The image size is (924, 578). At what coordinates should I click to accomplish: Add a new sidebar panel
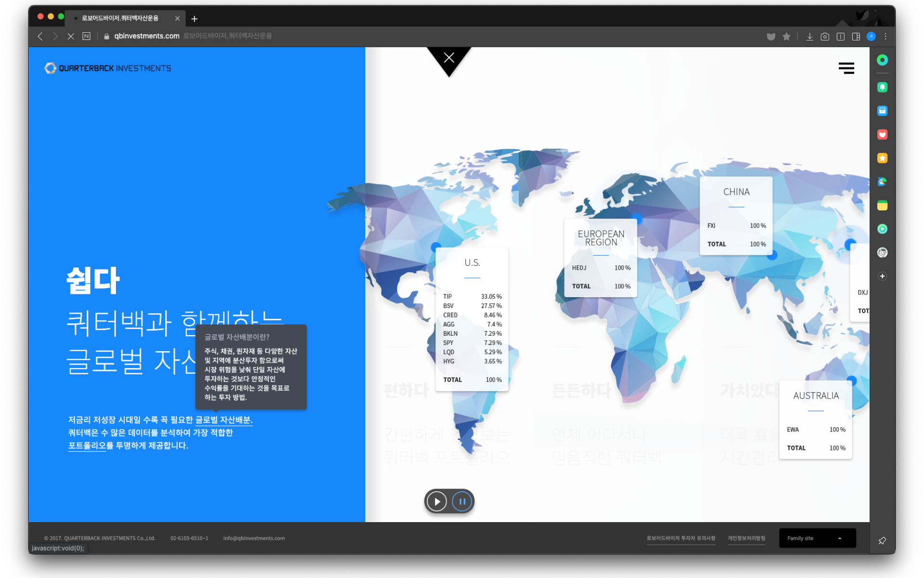pos(882,276)
